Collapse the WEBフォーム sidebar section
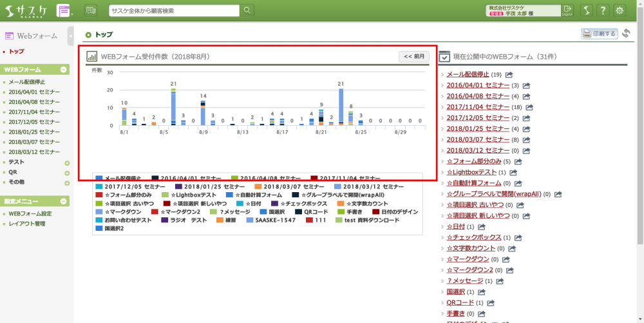This screenshot has width=644, height=323. point(64,70)
